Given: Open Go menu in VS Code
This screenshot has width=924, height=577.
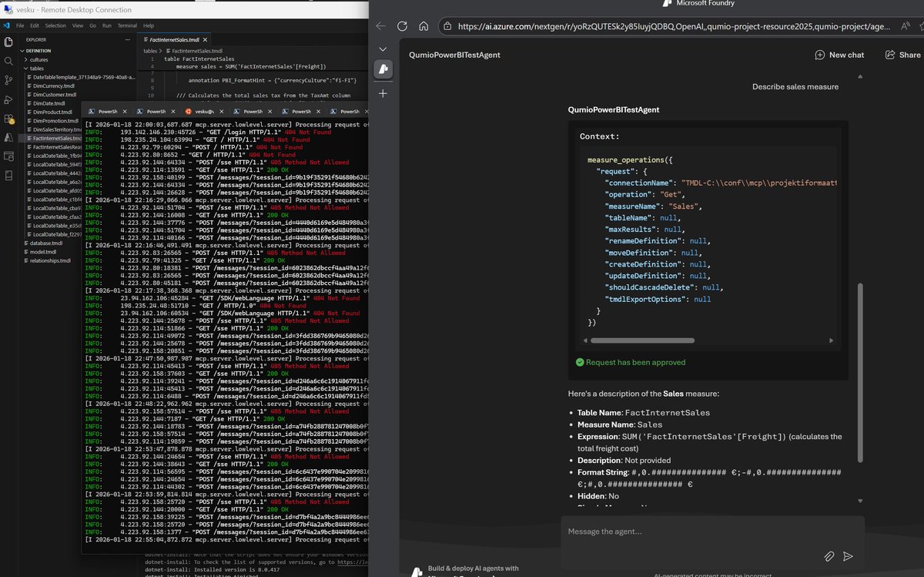Looking at the screenshot, I should 92,25.
